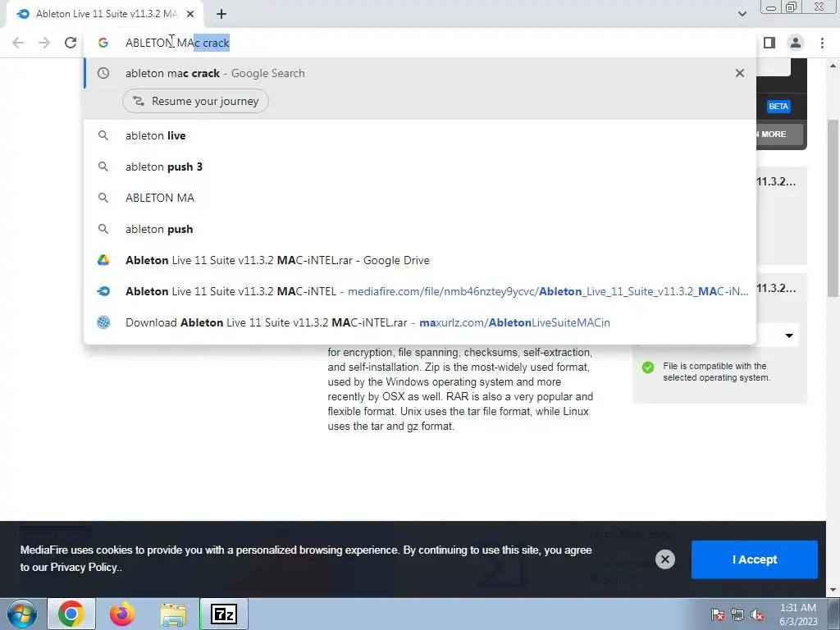Open 7-Zip from the taskbar
The image size is (840, 630).
[224, 614]
